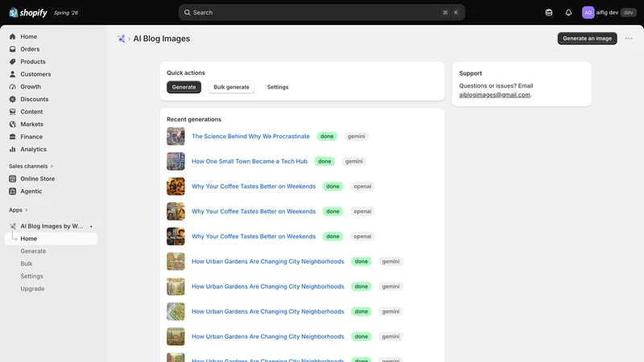Open notifications bell
Screen dimensions: 644x362
pos(568,13)
